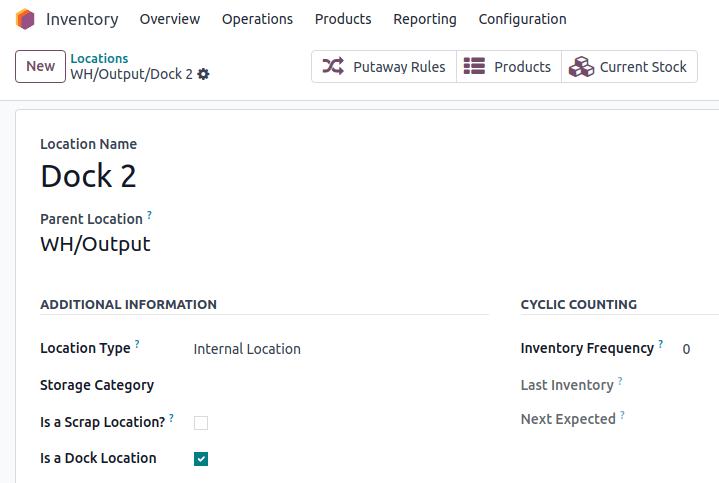The width and height of the screenshot is (719, 483).
Task: Uncheck the Is a Dock Location checkbox
Action: (x=201, y=459)
